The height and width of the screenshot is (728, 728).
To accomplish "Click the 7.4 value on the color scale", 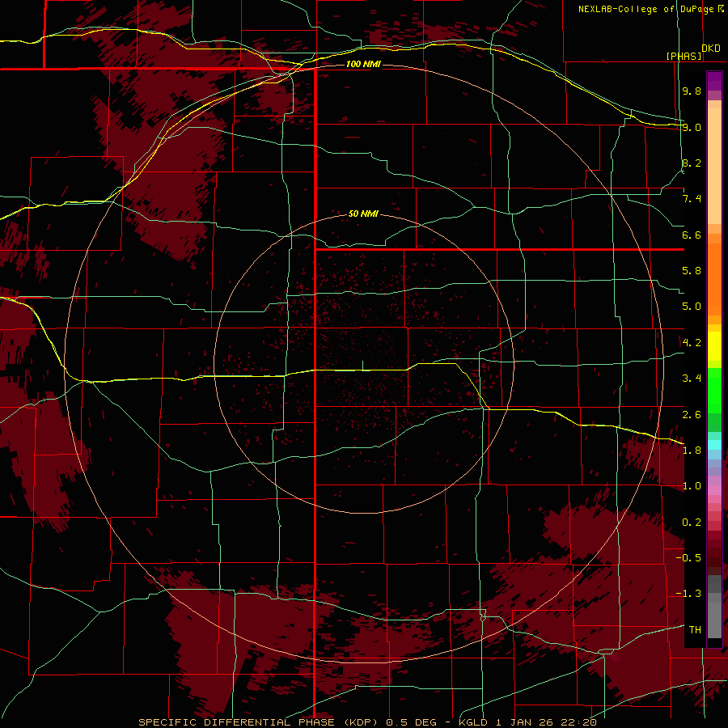I will [692, 199].
